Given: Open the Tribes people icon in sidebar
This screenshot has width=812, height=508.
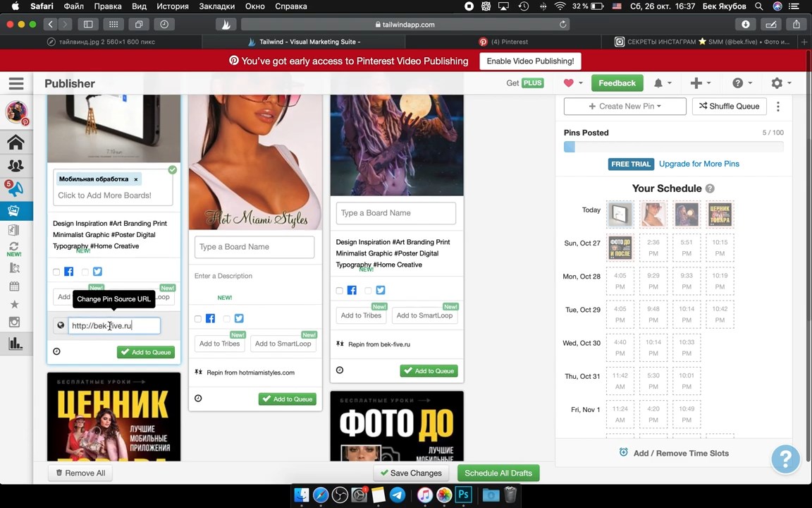Looking at the screenshot, I should pos(16,166).
